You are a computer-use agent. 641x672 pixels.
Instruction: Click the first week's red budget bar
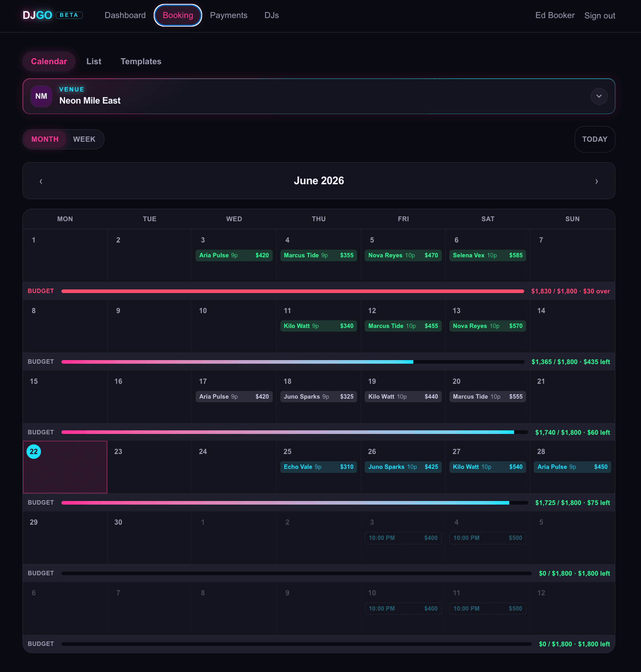[293, 291]
